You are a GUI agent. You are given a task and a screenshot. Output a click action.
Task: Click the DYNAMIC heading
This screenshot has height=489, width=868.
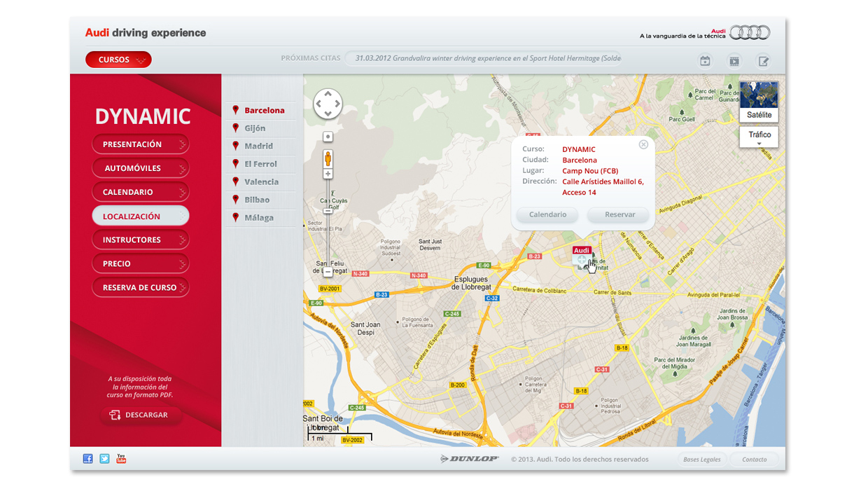click(143, 116)
